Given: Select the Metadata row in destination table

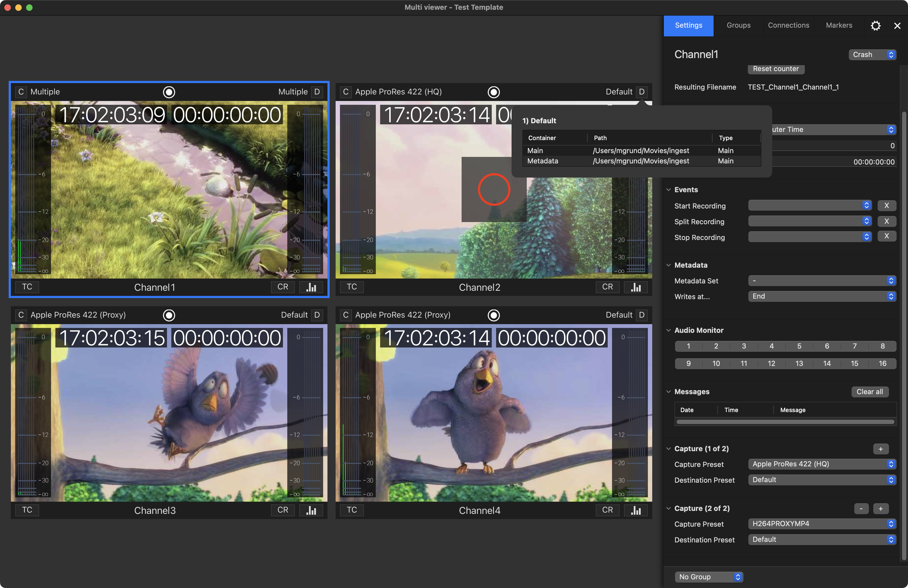Looking at the screenshot, I should [642, 161].
